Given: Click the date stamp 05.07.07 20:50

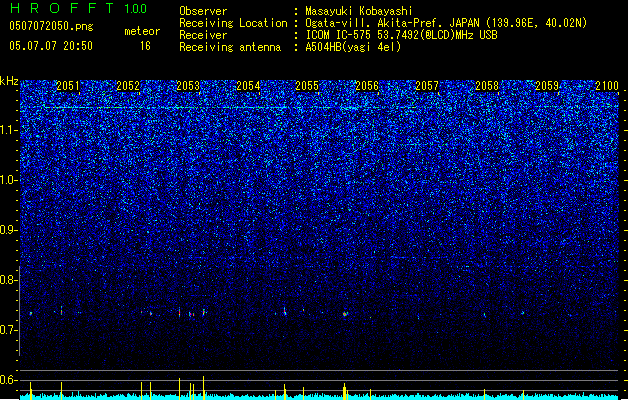Looking at the screenshot, I should pos(51,46).
